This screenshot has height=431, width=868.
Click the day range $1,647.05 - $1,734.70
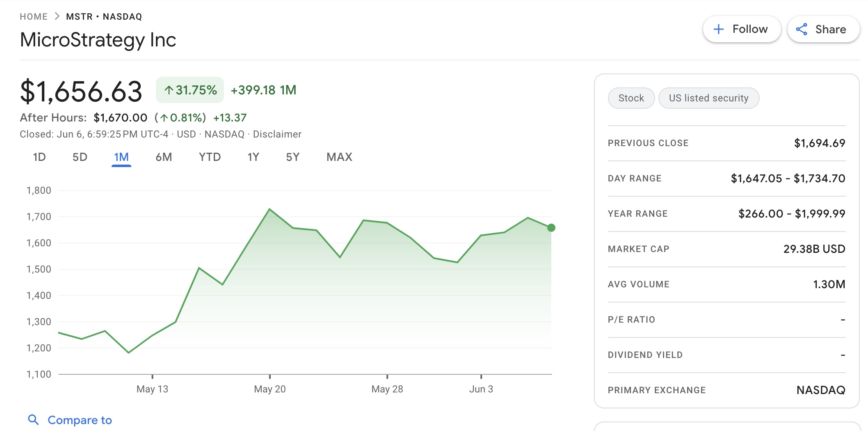point(788,179)
